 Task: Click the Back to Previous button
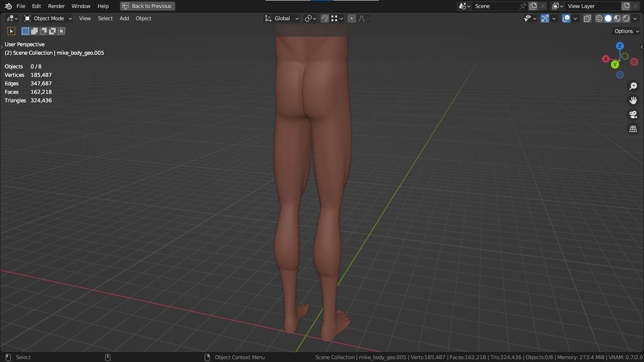(x=148, y=6)
